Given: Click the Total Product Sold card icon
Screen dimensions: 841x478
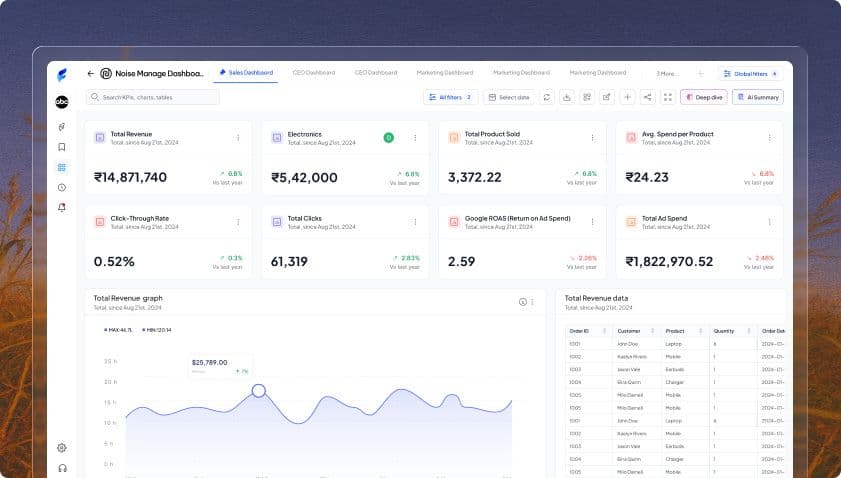Looking at the screenshot, I should coord(454,138).
